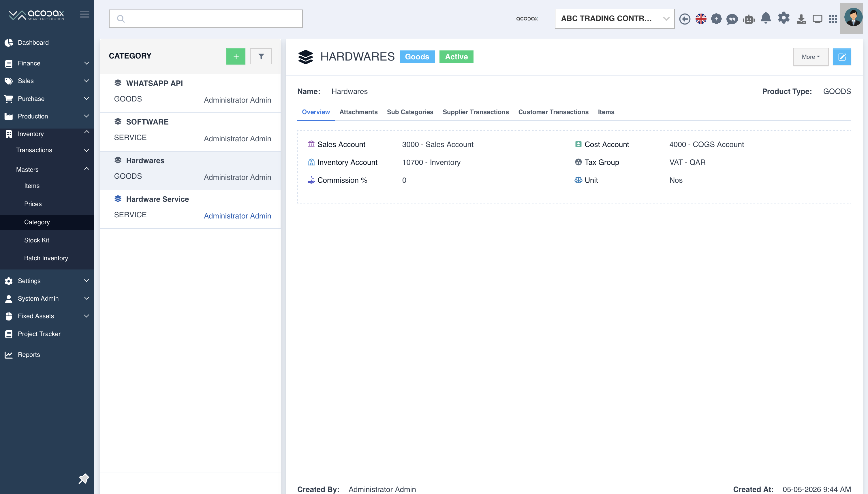The image size is (868, 494).
Task: Expand the Settings menu chevron
Action: [87, 281]
